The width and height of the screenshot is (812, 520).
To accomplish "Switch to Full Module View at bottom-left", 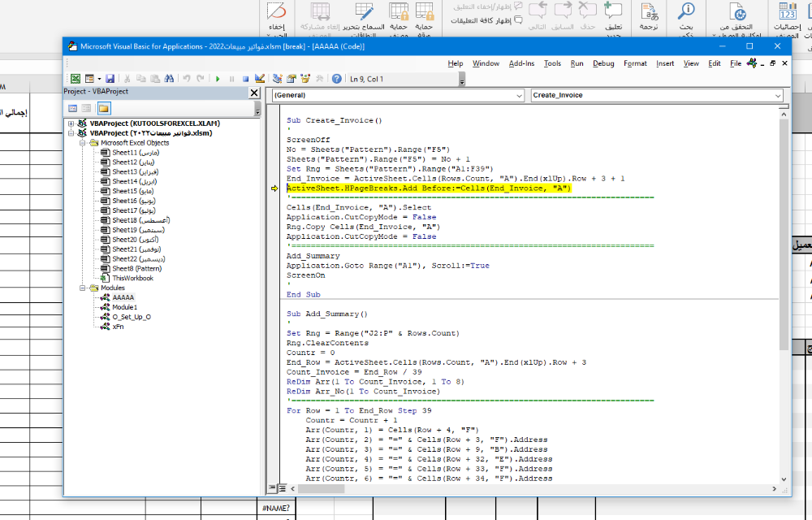I will [x=283, y=488].
